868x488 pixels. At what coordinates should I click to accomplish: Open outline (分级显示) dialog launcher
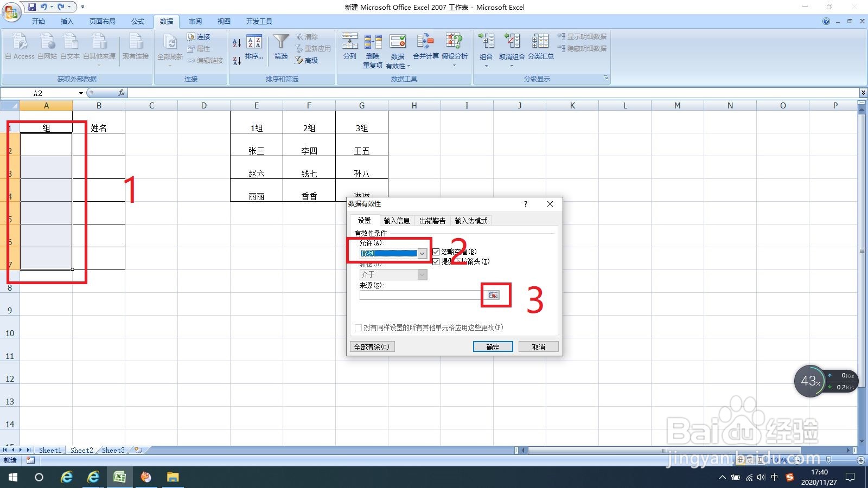point(606,78)
